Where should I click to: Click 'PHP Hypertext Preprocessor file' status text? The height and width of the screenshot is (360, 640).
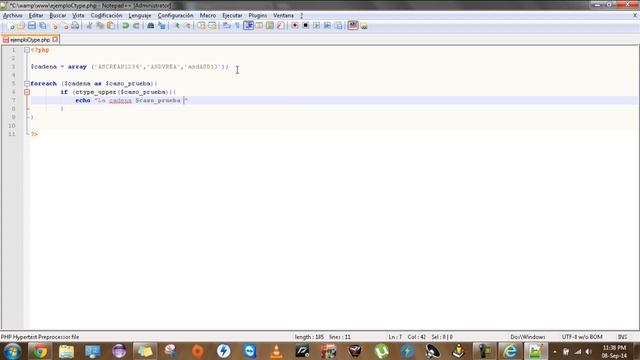click(x=40, y=337)
